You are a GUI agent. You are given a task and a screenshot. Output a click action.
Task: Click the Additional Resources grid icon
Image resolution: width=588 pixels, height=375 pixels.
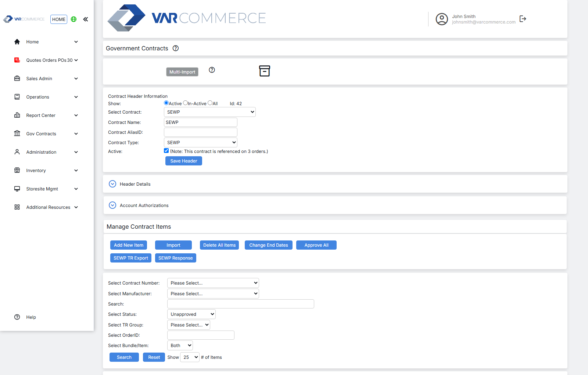(x=17, y=207)
